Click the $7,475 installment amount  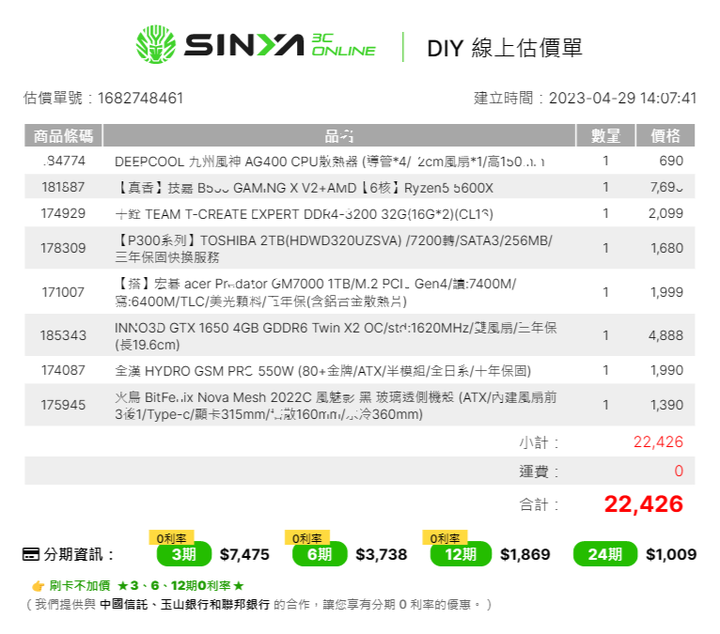tap(245, 555)
